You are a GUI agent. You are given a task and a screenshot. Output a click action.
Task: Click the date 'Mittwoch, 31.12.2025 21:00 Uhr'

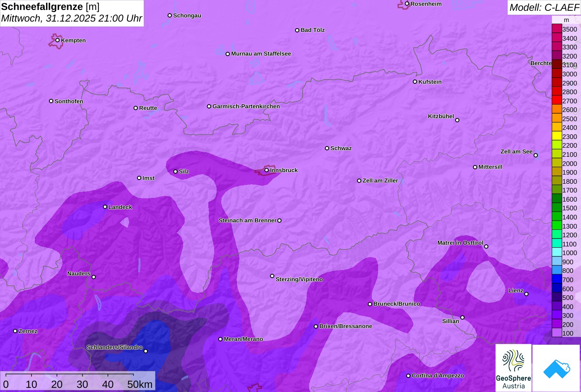[72, 19]
